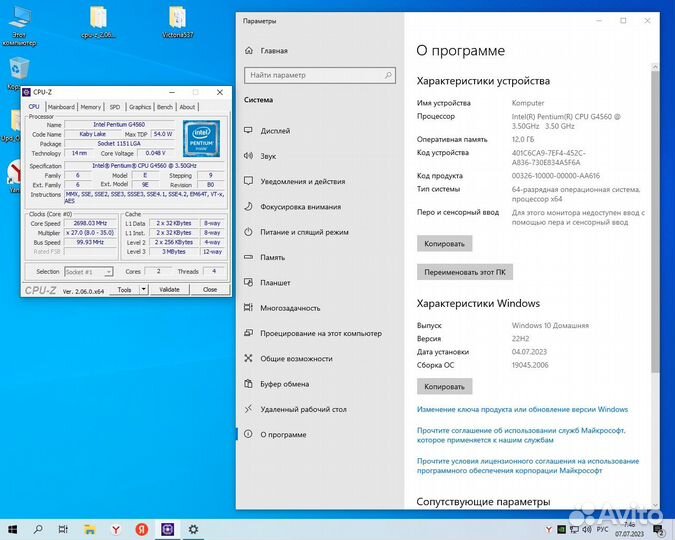
Task: Go to Settings Home via house icon
Action: [249, 50]
